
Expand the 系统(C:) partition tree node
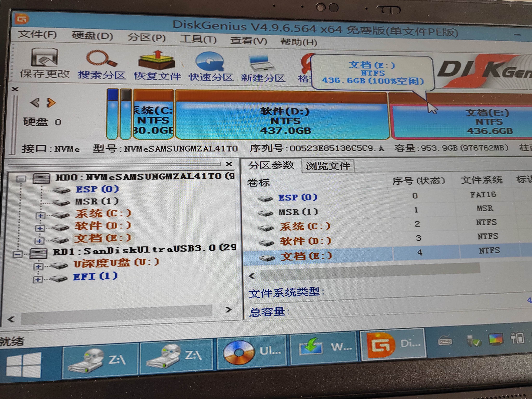[x=40, y=215]
